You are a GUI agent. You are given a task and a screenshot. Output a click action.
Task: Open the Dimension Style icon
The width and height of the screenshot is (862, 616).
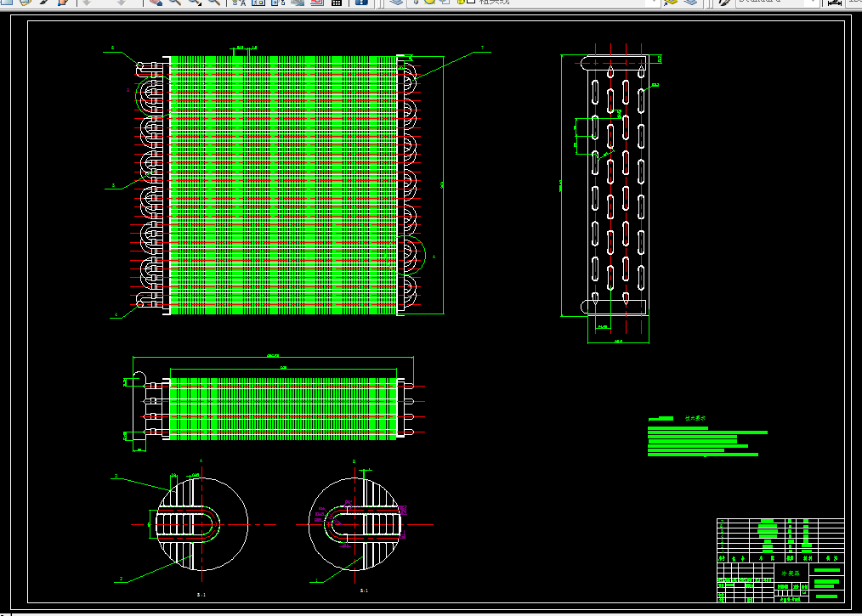[x=835, y=2]
